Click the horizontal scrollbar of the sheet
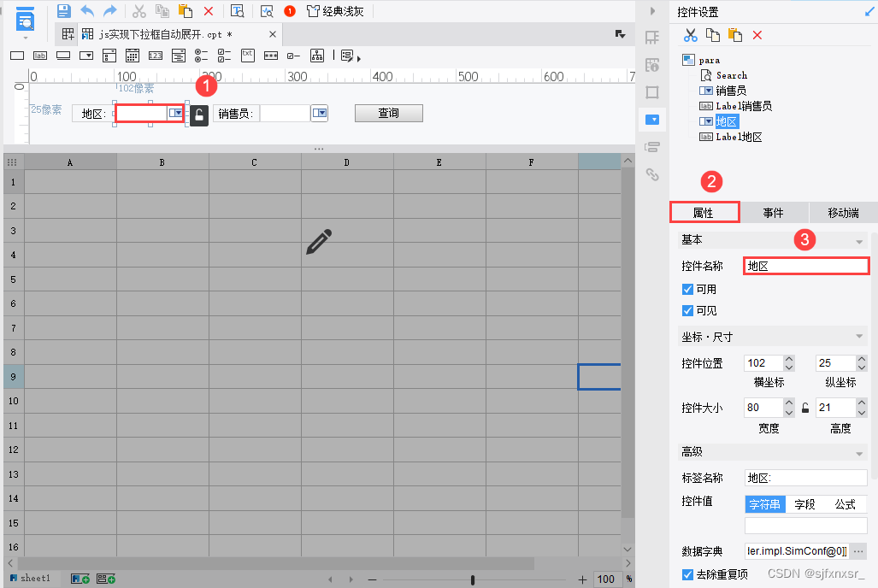The image size is (878, 588). 275,563
